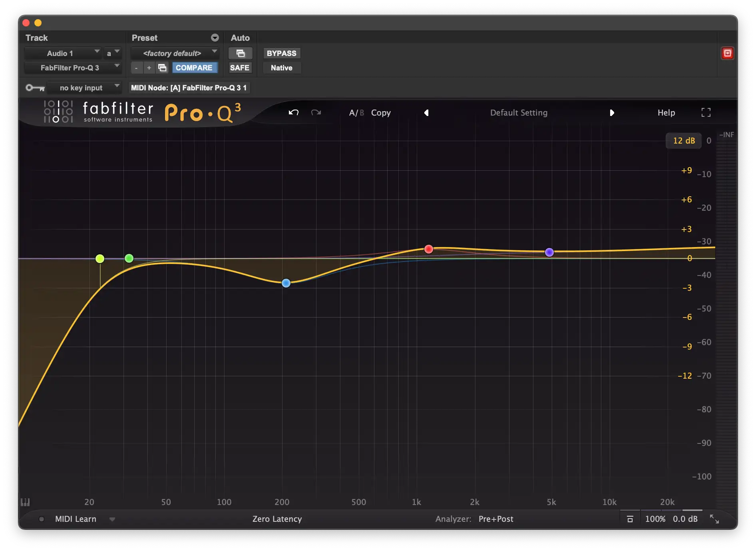The image size is (756, 551).
Task: Open the Help menu
Action: tap(666, 113)
